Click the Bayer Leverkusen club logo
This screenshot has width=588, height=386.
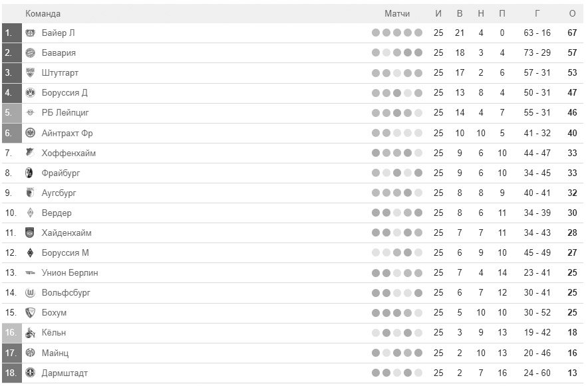coord(30,33)
